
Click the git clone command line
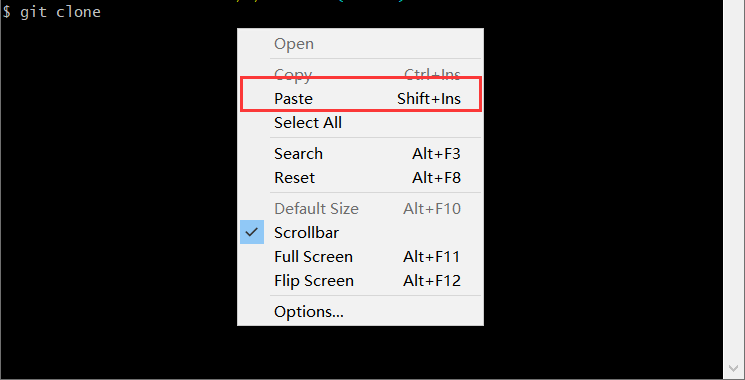click(52, 11)
